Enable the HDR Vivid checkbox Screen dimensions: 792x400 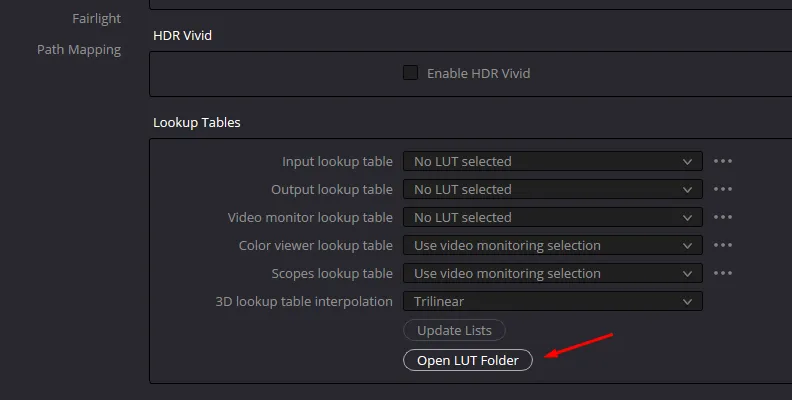tap(410, 73)
